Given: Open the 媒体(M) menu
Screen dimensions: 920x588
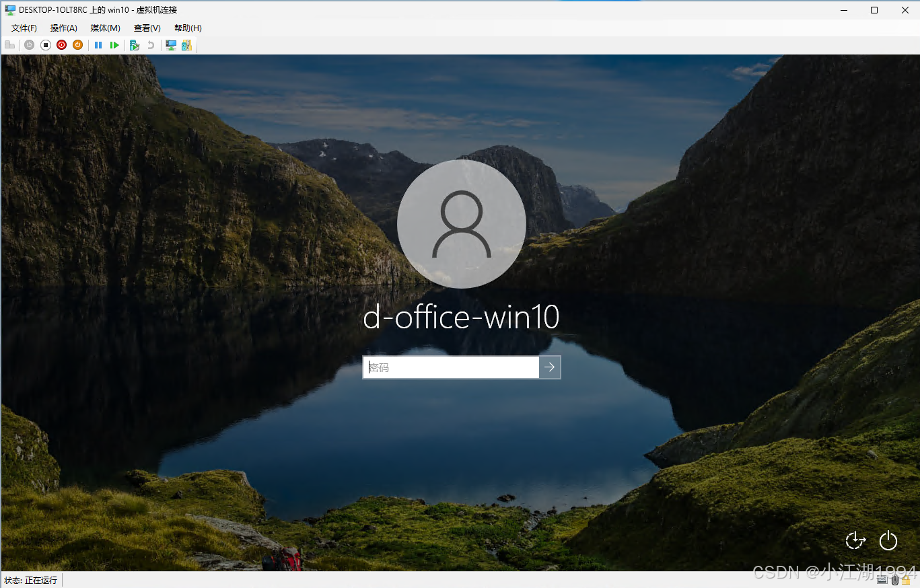Looking at the screenshot, I should pos(105,28).
